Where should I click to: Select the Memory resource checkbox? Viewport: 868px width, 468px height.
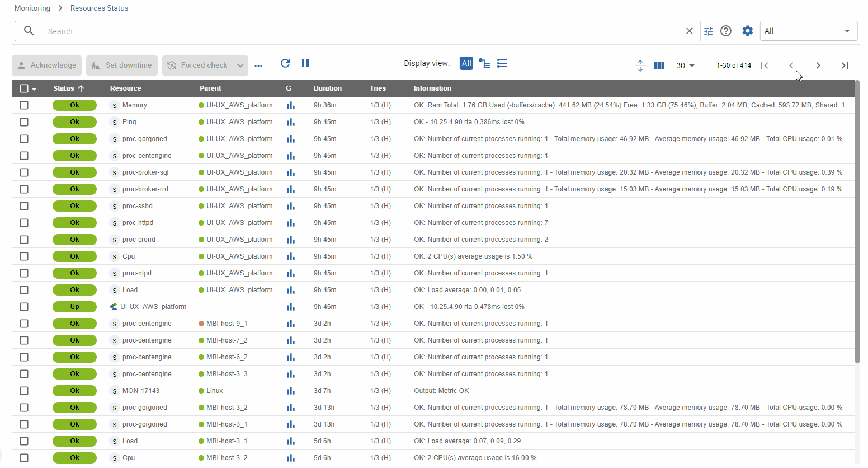24,105
